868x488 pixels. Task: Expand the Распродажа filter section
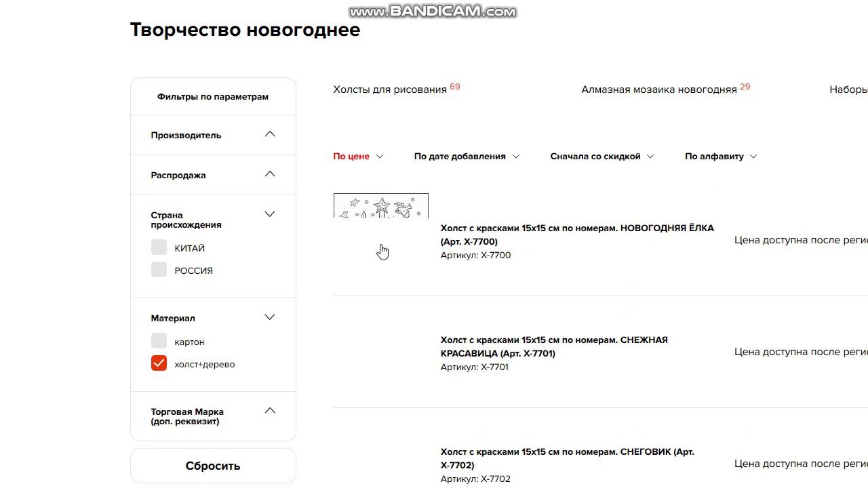(270, 174)
